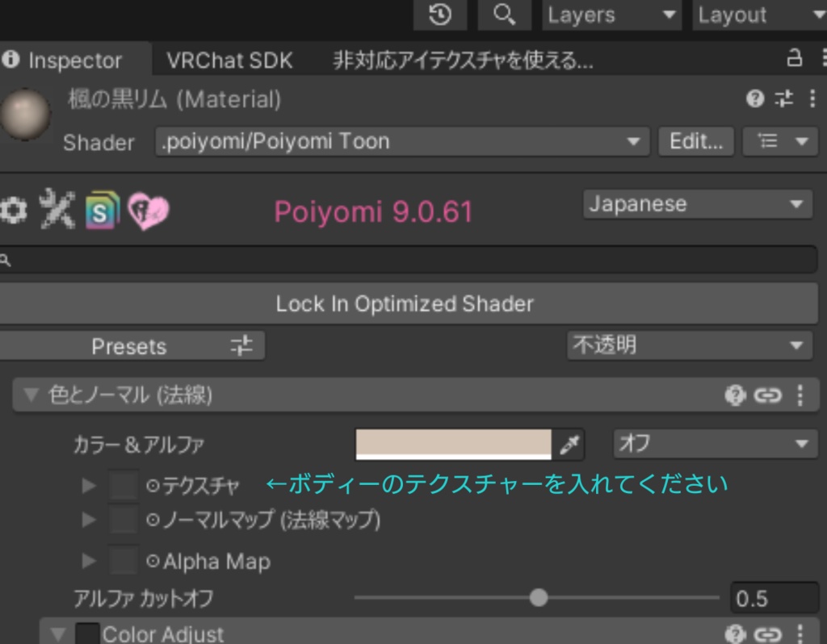Click the rainbow S shader package icon

[101, 210]
